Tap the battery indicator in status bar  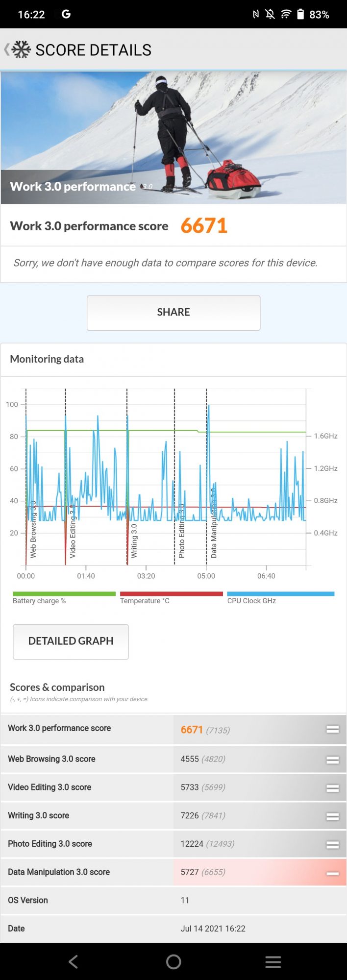pyautogui.click(x=300, y=14)
